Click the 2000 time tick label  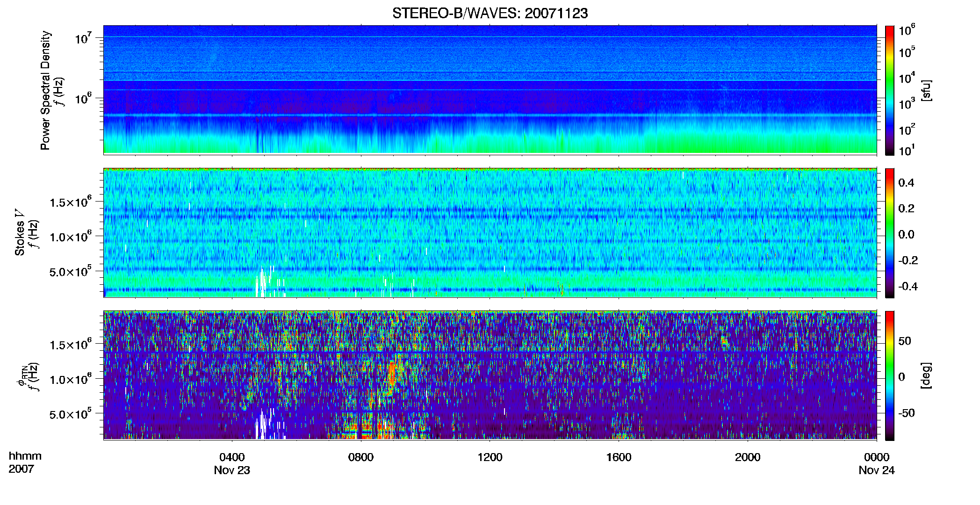pyautogui.click(x=748, y=457)
